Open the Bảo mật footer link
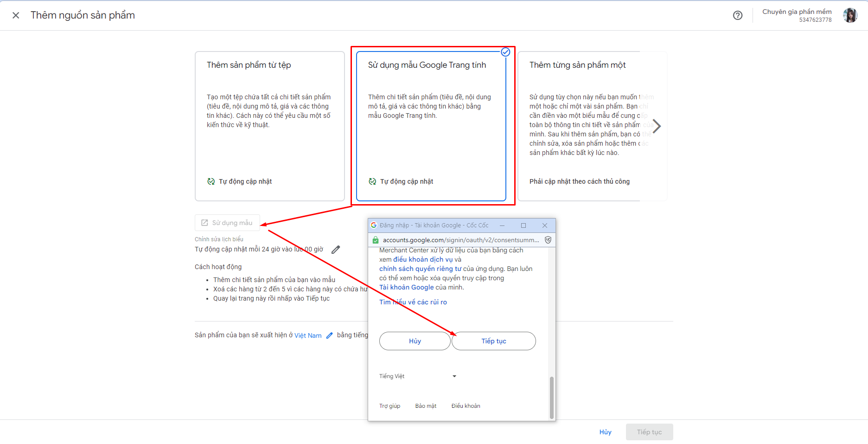The height and width of the screenshot is (444, 868). point(426,406)
